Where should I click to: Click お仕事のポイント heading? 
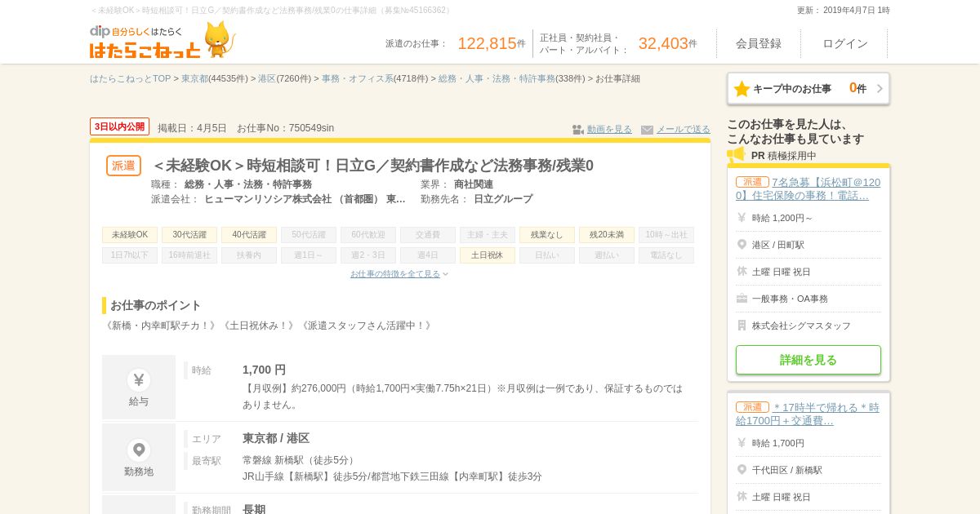(x=155, y=305)
